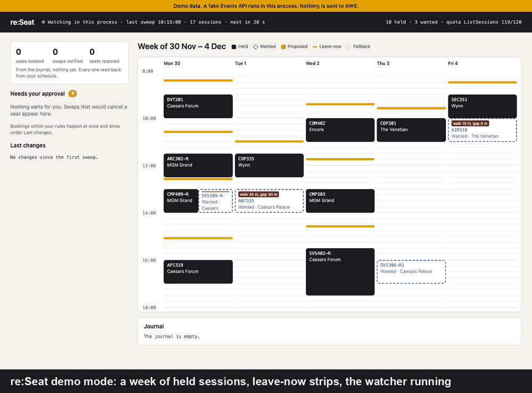Viewport: 532px width, 393px height.
Task: Click the 'last sweep 10:15:00' status text
Action: pos(153,22)
